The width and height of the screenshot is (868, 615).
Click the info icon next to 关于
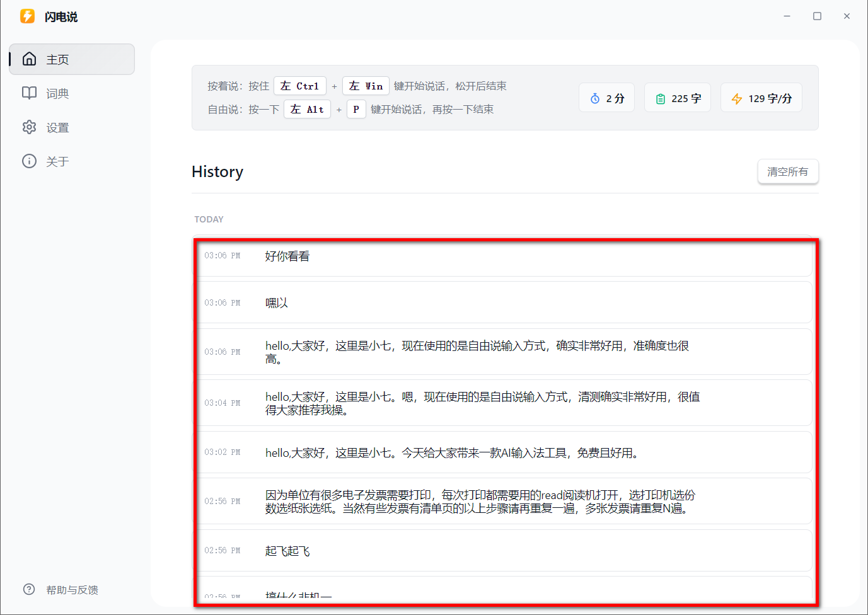click(x=29, y=161)
